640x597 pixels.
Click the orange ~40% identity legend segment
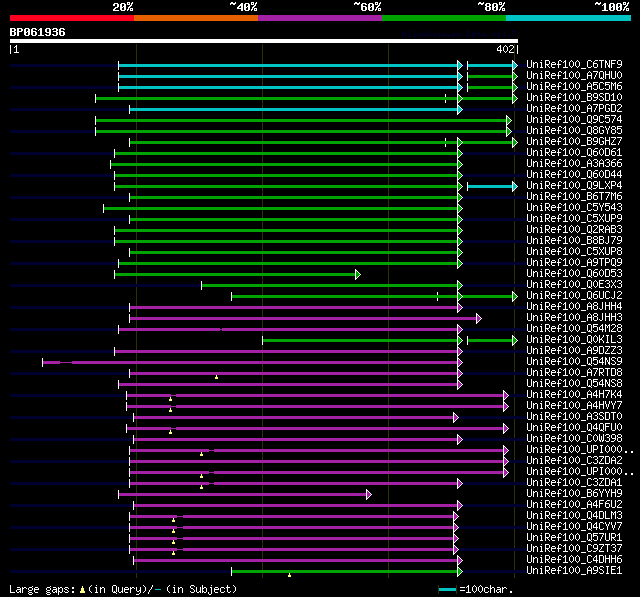tap(196, 18)
